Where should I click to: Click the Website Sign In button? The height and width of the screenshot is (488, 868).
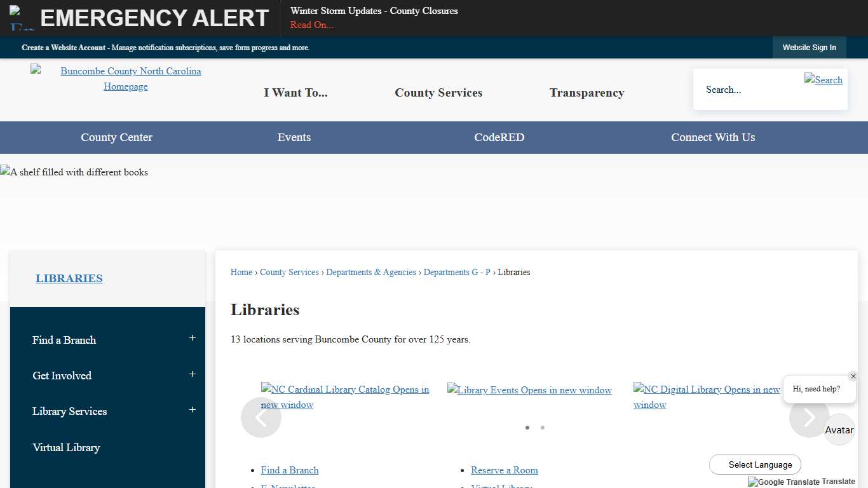tap(809, 48)
